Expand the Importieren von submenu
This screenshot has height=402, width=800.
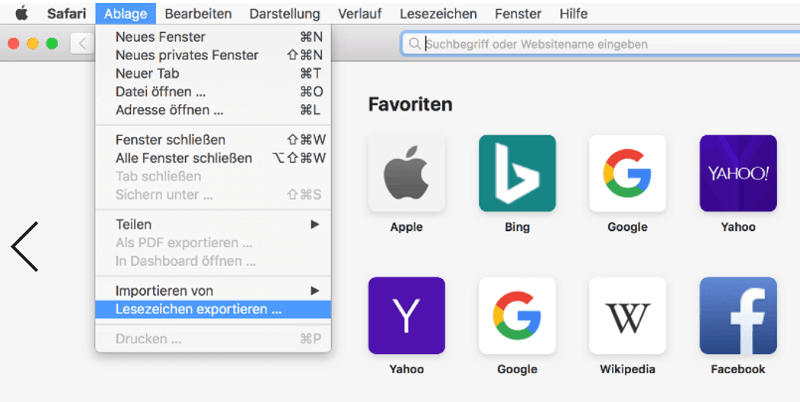point(213,291)
